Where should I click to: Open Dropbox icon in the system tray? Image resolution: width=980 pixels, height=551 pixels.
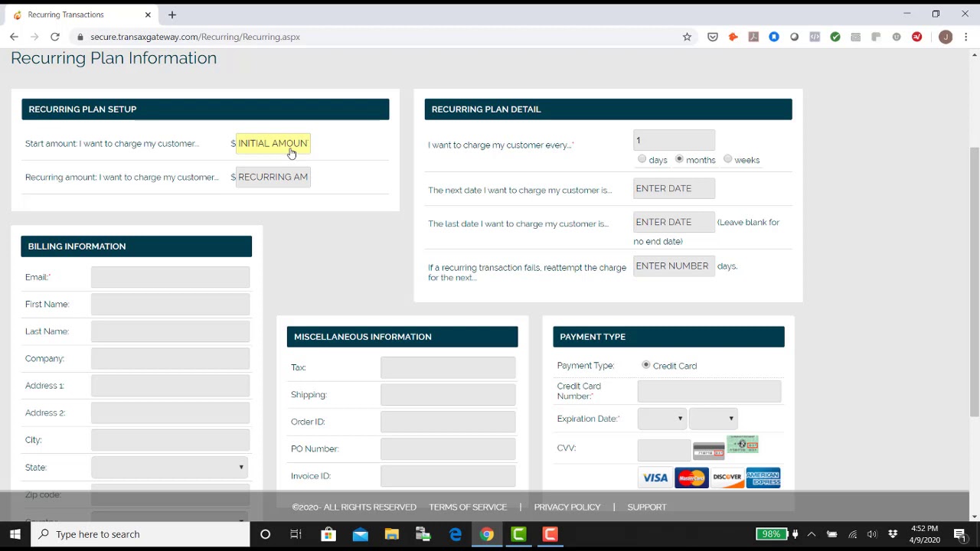coord(893,534)
